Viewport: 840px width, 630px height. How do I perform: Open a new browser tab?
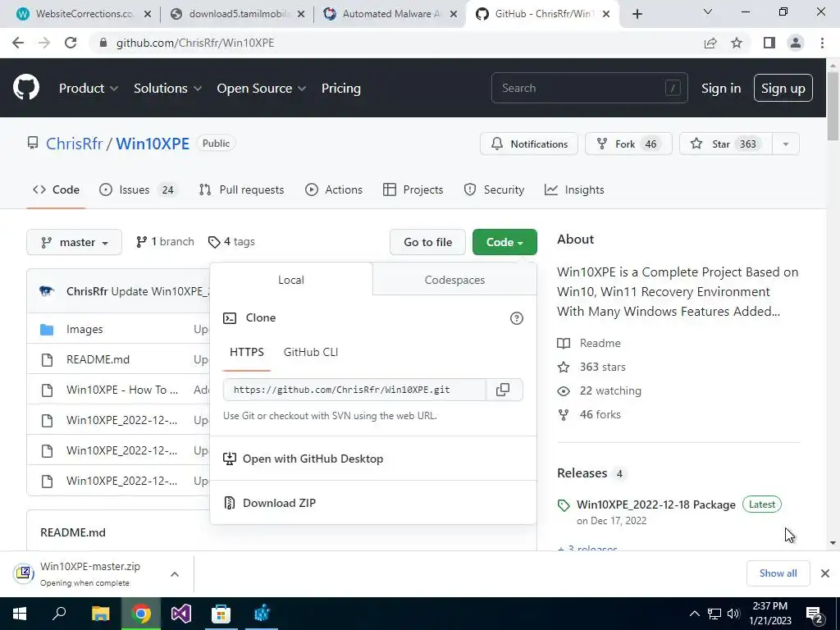(x=637, y=14)
